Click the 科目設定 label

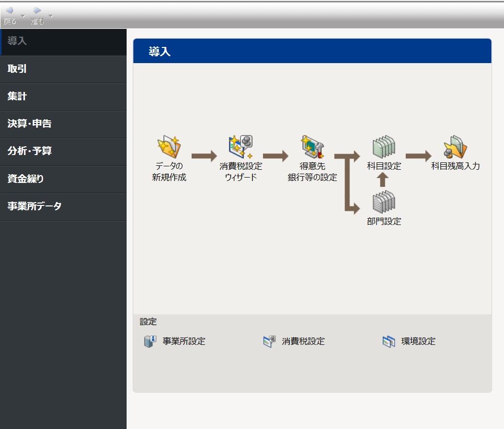[384, 166]
